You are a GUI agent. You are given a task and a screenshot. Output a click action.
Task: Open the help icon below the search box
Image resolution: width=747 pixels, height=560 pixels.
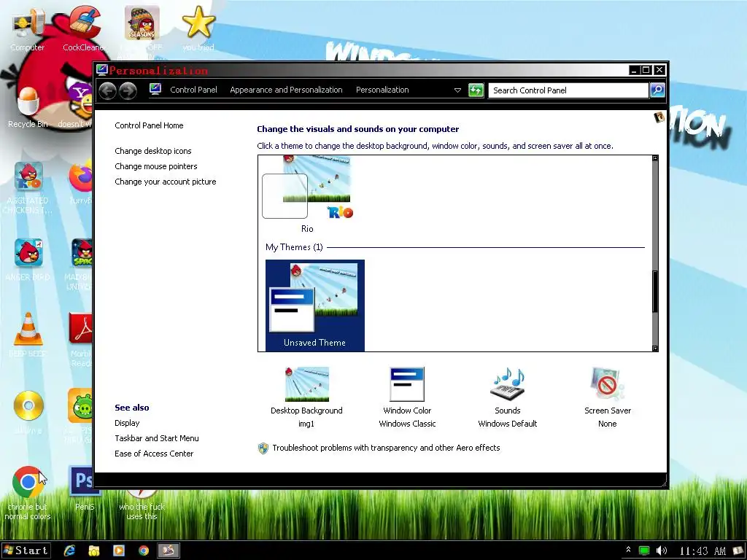tap(659, 117)
